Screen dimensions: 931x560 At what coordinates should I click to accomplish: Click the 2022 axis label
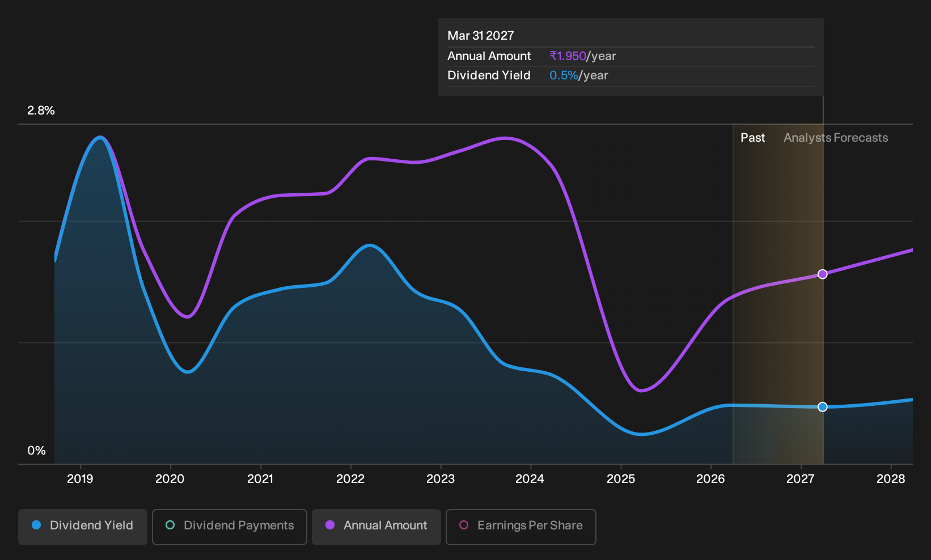pos(350,479)
